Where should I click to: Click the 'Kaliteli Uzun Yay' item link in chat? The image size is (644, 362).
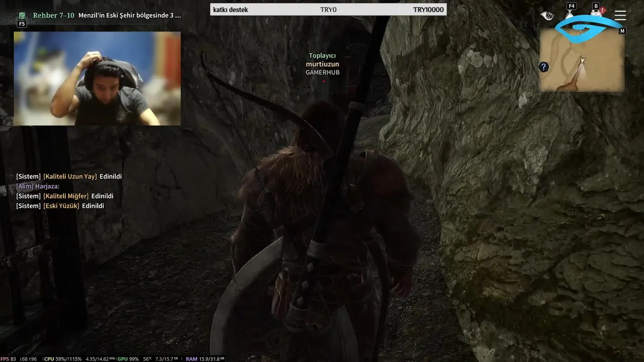point(70,176)
